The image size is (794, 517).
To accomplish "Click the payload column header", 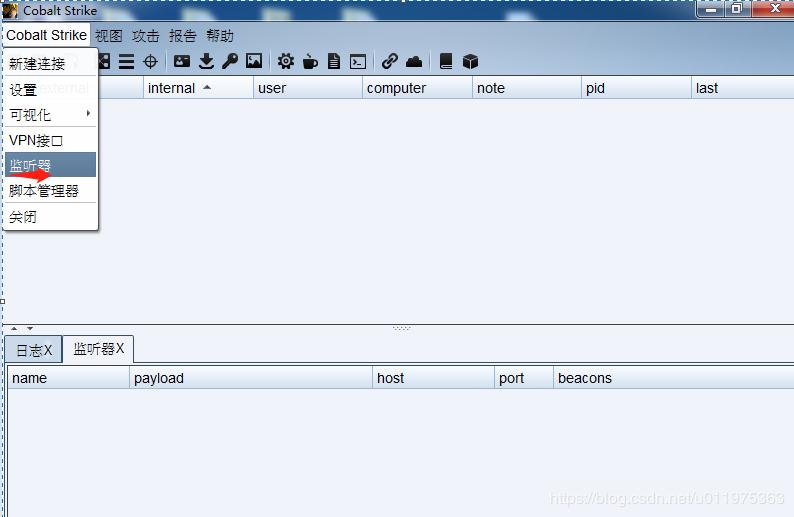I will [x=159, y=378].
